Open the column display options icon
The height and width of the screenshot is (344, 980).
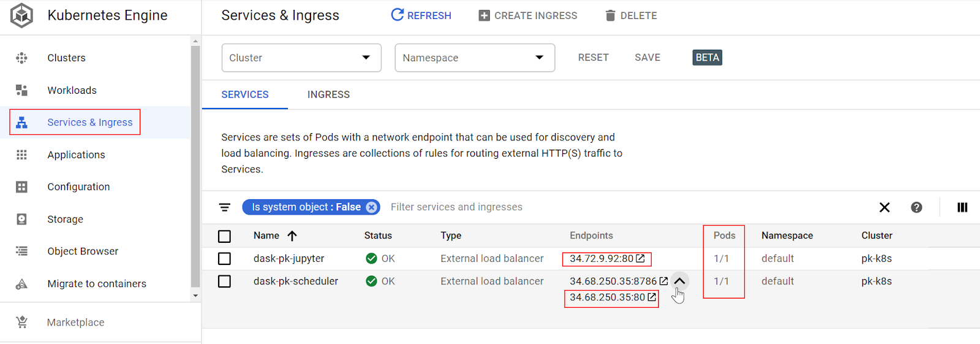962,207
